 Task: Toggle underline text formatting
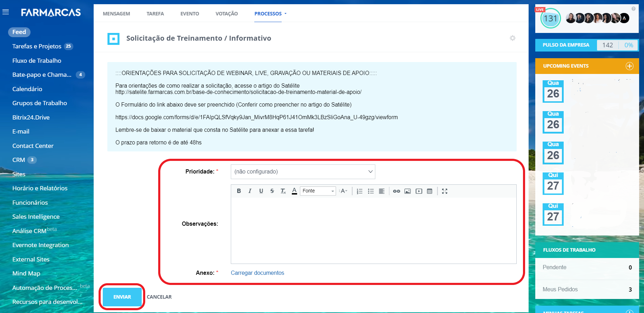(x=261, y=191)
